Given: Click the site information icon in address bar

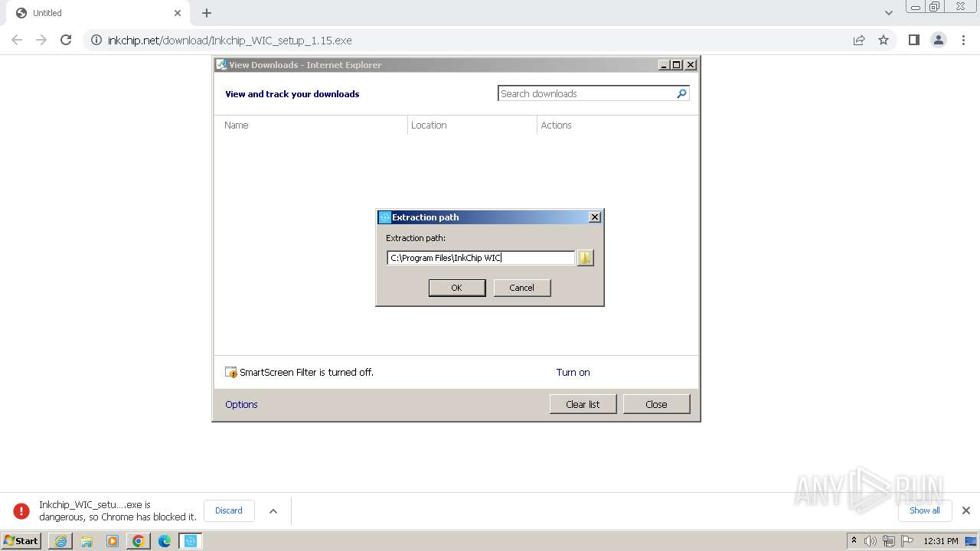Looking at the screenshot, I should [x=96, y=40].
